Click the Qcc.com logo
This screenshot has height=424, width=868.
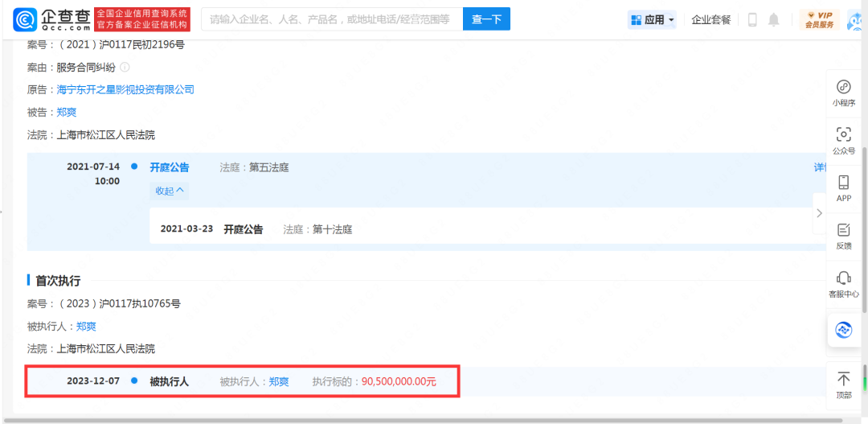[52, 19]
